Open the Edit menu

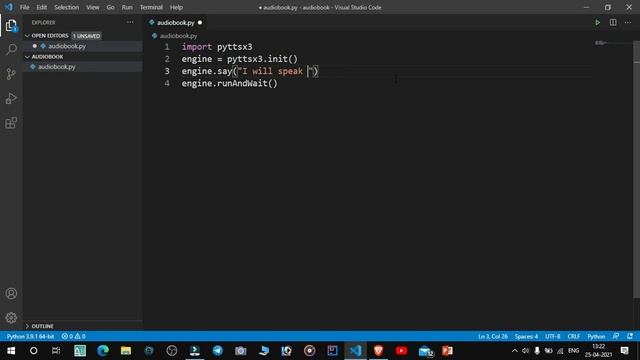(42, 7)
